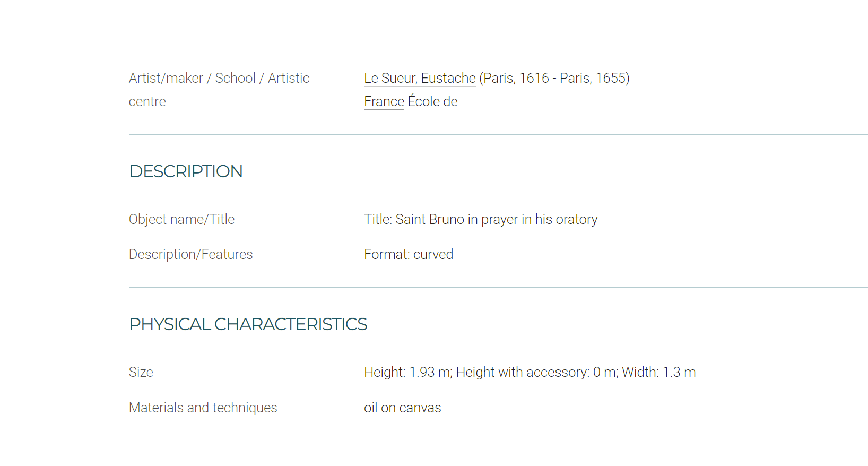Click the DESCRIPTION section heading

pos(186,171)
